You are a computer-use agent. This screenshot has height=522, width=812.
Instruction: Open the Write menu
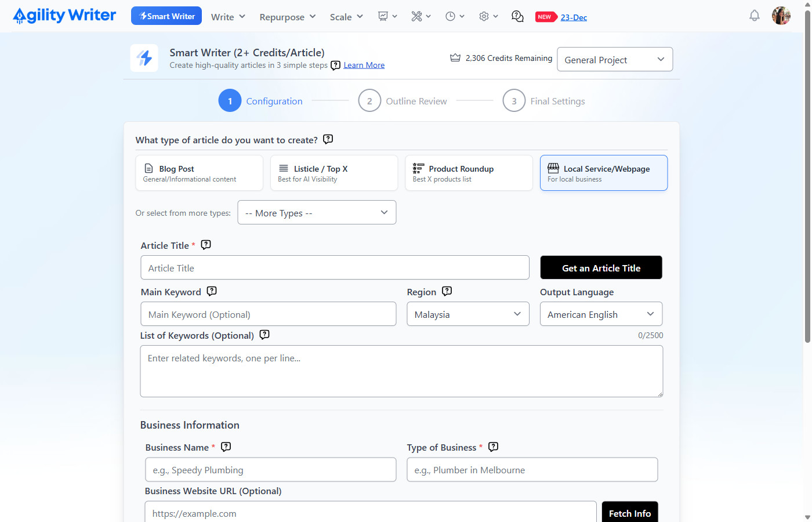(228, 17)
